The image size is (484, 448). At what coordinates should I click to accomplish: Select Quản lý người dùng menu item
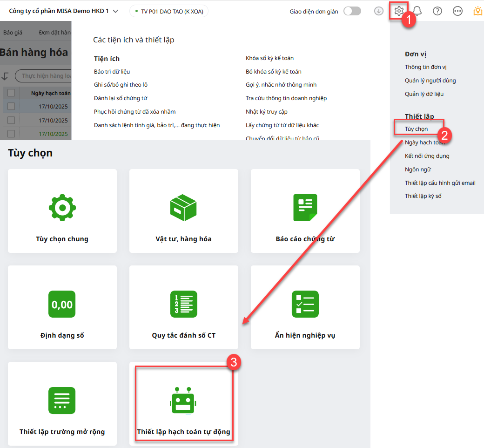point(430,81)
